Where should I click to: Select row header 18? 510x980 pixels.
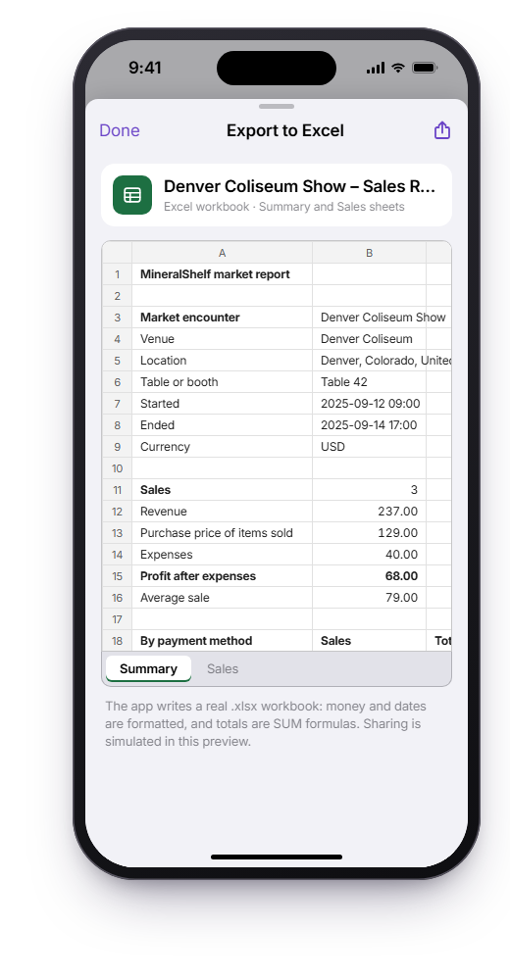[117, 641]
